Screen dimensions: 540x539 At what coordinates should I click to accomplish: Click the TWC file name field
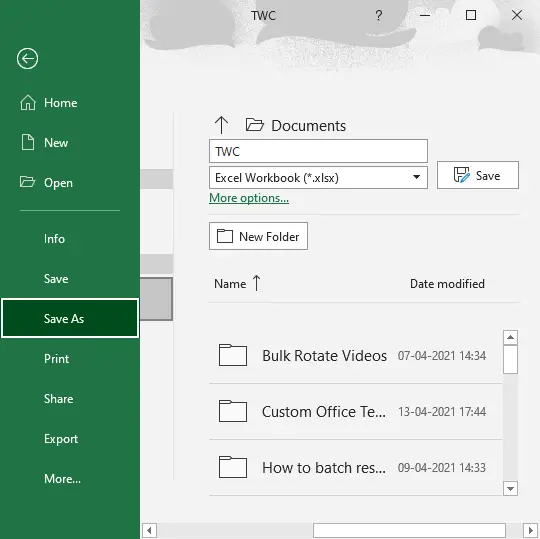[x=318, y=151]
